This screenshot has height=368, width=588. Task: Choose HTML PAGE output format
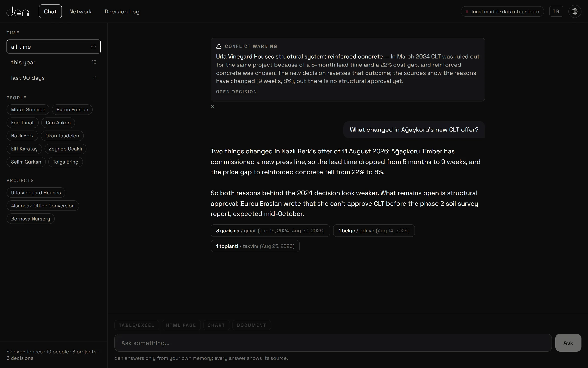click(x=181, y=325)
